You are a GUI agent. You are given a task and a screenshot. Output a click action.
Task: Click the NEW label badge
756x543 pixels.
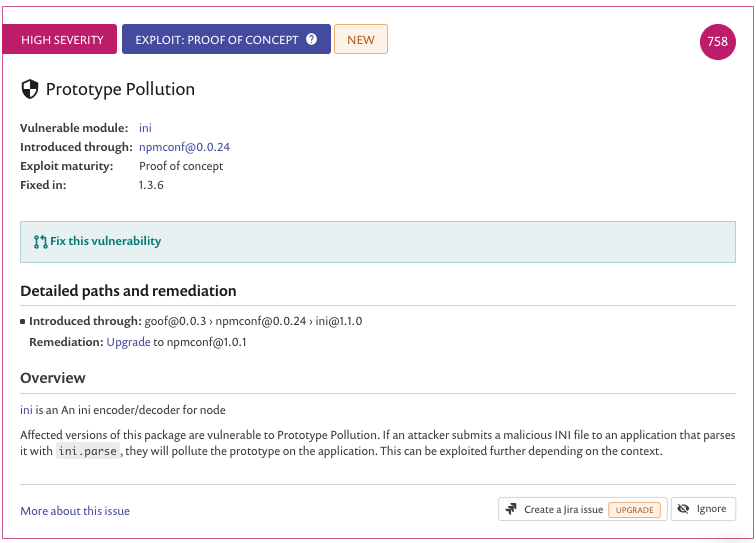361,39
